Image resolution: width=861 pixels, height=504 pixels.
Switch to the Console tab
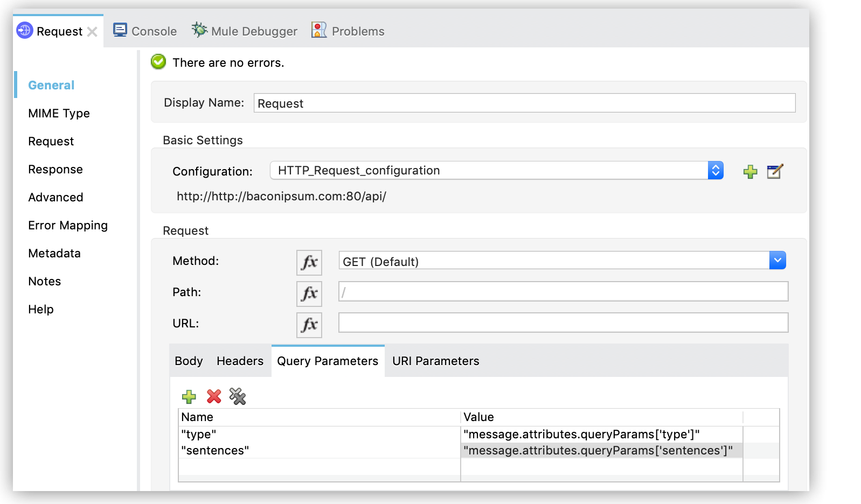click(x=145, y=31)
